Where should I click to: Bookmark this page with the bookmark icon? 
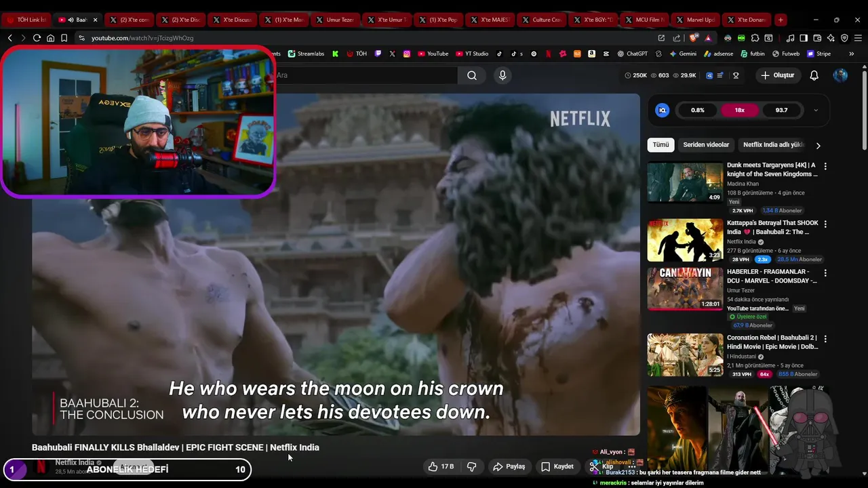(64, 38)
